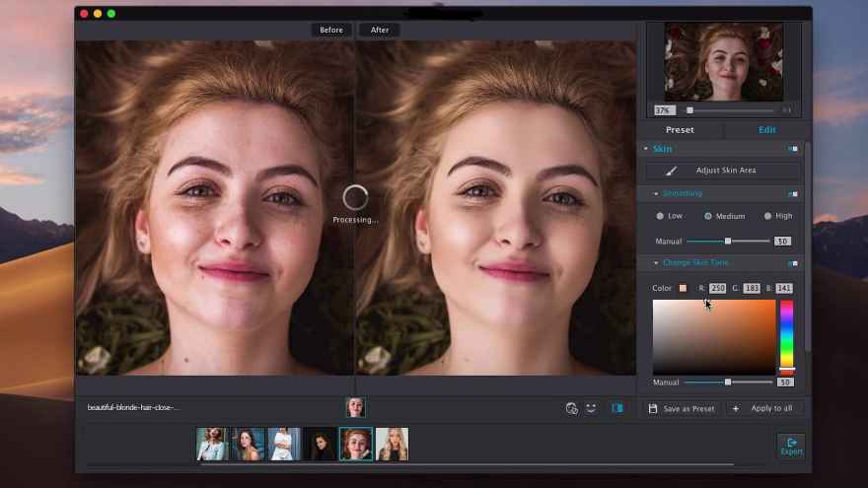Click the face detection smiley icon
The height and width of the screenshot is (488, 868).
[x=592, y=407]
